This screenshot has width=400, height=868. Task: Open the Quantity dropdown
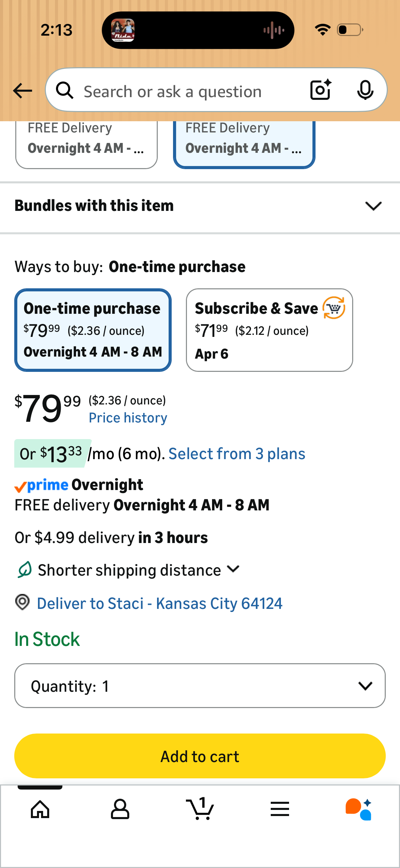tap(200, 686)
